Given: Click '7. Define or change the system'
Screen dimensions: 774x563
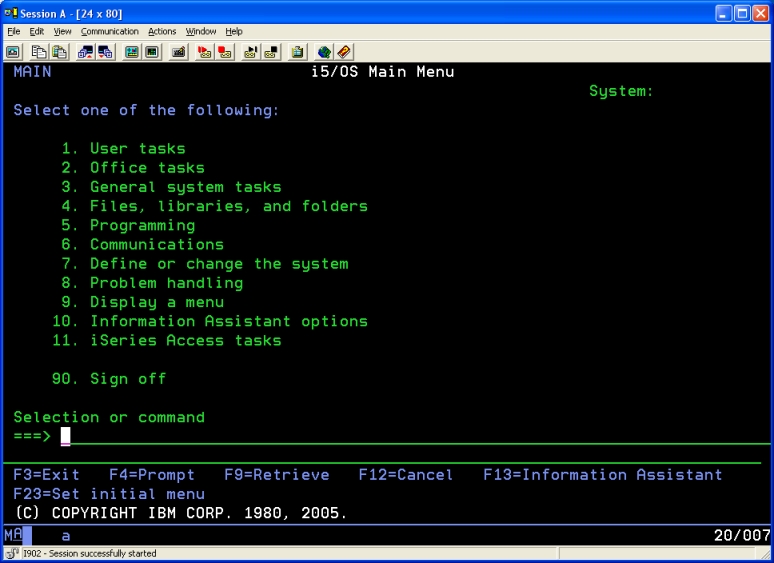Looking at the screenshot, I should 205,264.
